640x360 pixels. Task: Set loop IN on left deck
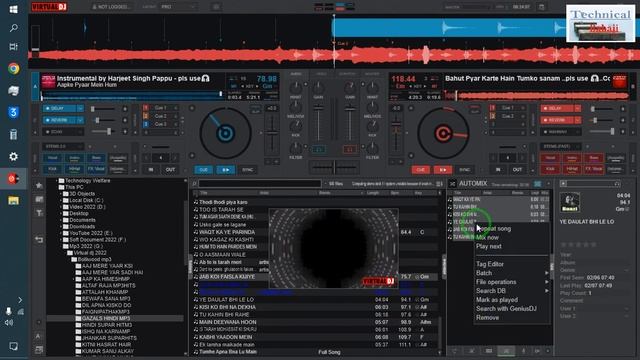tap(151, 169)
